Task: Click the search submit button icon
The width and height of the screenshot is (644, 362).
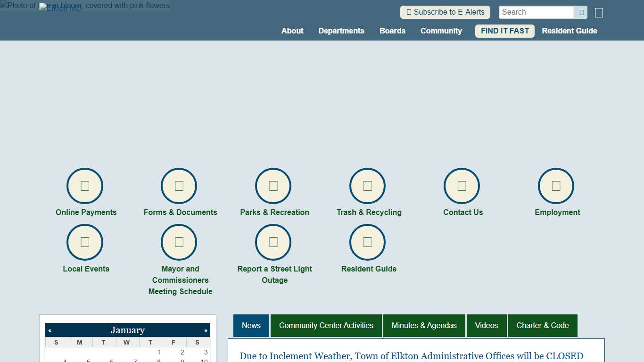Action: [581, 12]
